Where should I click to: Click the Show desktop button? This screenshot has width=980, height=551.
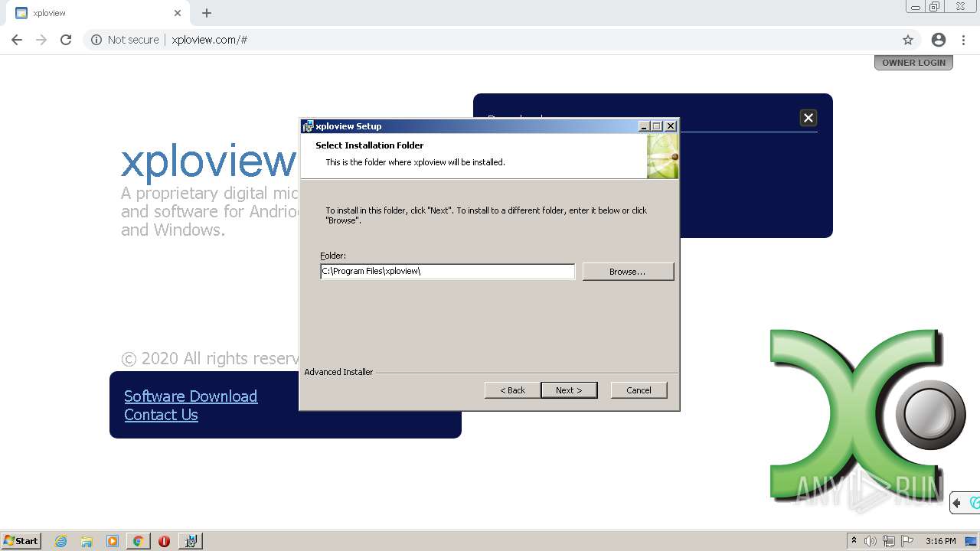(972, 541)
